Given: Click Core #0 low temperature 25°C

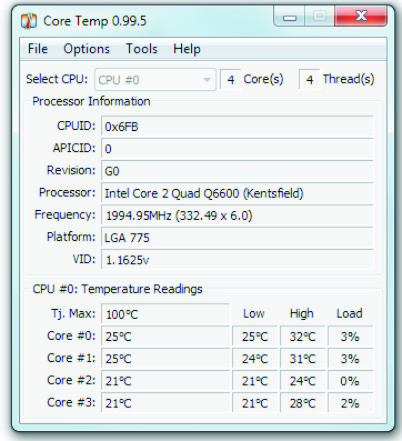Looking at the screenshot, I should pyautogui.click(x=255, y=336).
